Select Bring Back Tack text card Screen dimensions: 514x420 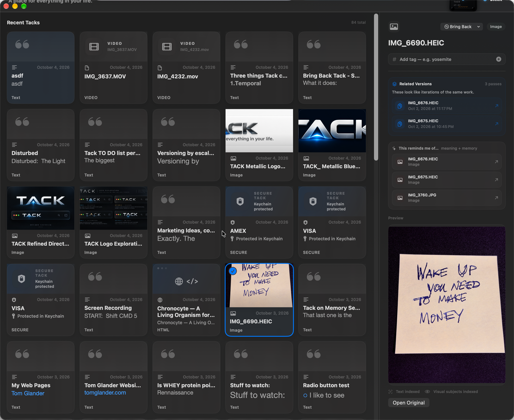coord(332,67)
